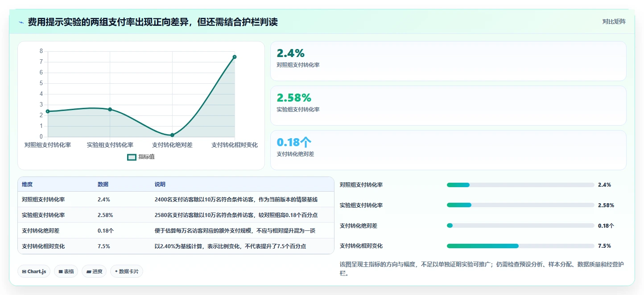Click the lightning icon beside the title
Screen dimensions: 644x295
point(21,22)
